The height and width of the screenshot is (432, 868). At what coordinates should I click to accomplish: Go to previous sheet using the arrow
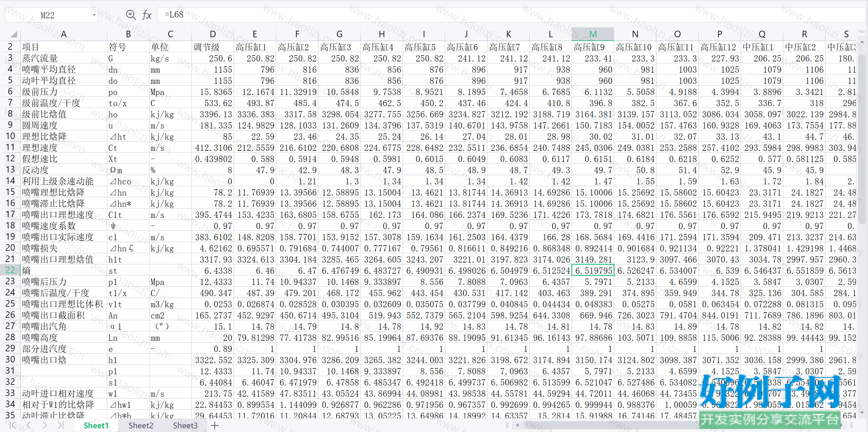click(x=29, y=425)
